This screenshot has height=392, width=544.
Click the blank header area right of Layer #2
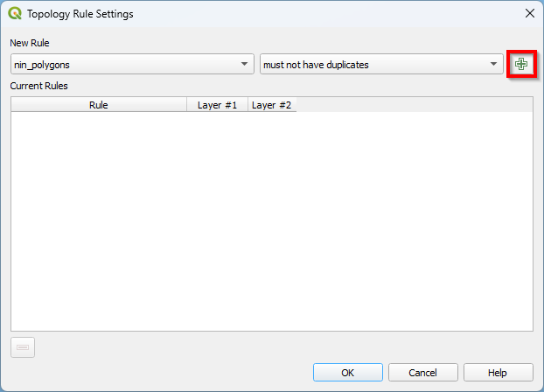(411, 105)
